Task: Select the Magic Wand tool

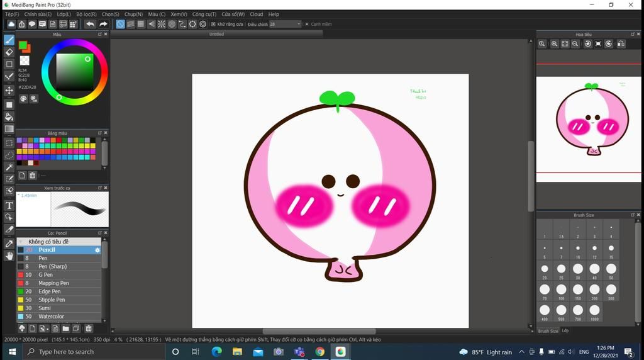Action: pyautogui.click(x=9, y=167)
